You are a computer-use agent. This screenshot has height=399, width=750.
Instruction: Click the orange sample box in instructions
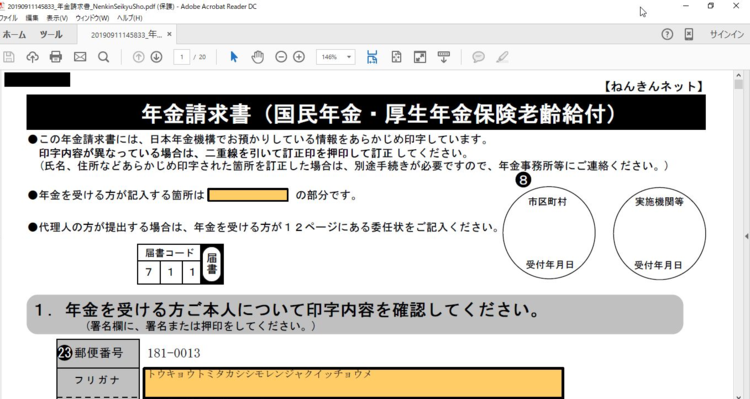pyautogui.click(x=248, y=195)
